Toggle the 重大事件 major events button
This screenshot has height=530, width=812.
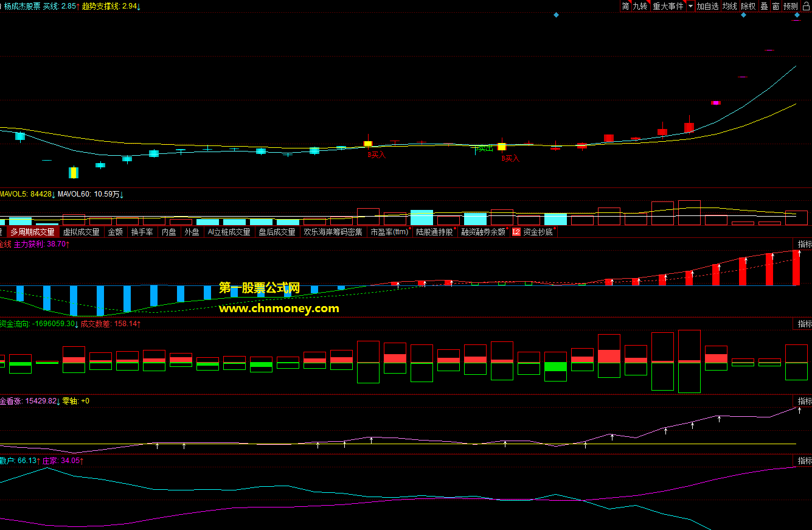tap(668, 6)
